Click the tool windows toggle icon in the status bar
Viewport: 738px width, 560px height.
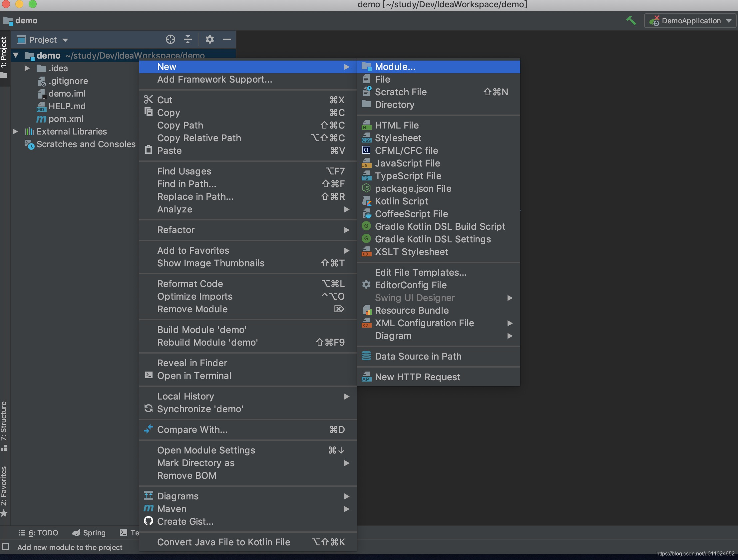pos(5,547)
